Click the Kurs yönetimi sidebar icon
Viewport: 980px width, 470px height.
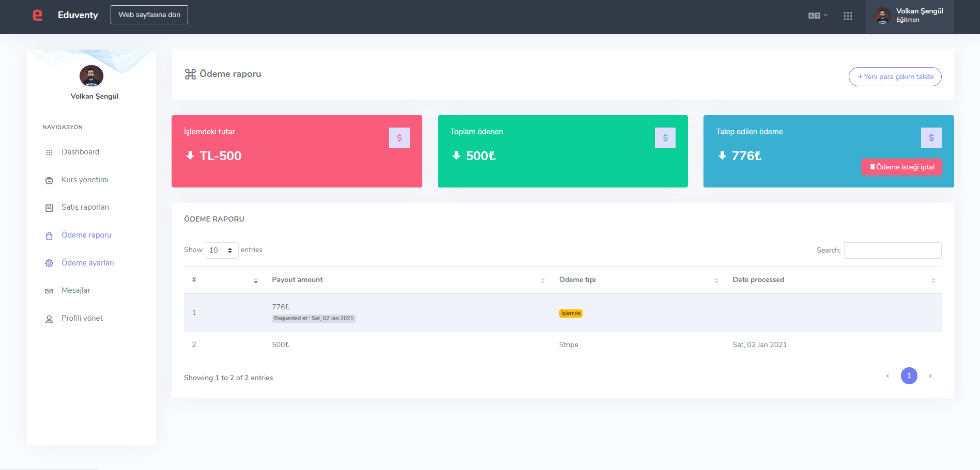point(49,180)
